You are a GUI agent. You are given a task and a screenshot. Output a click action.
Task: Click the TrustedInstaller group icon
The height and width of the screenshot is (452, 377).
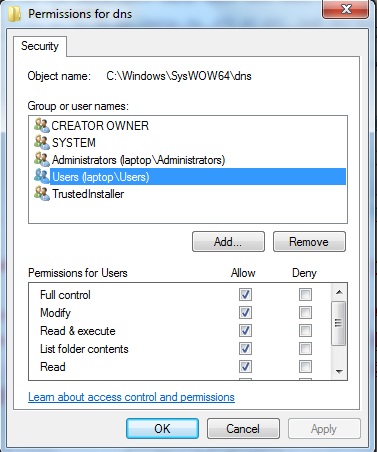click(x=42, y=193)
